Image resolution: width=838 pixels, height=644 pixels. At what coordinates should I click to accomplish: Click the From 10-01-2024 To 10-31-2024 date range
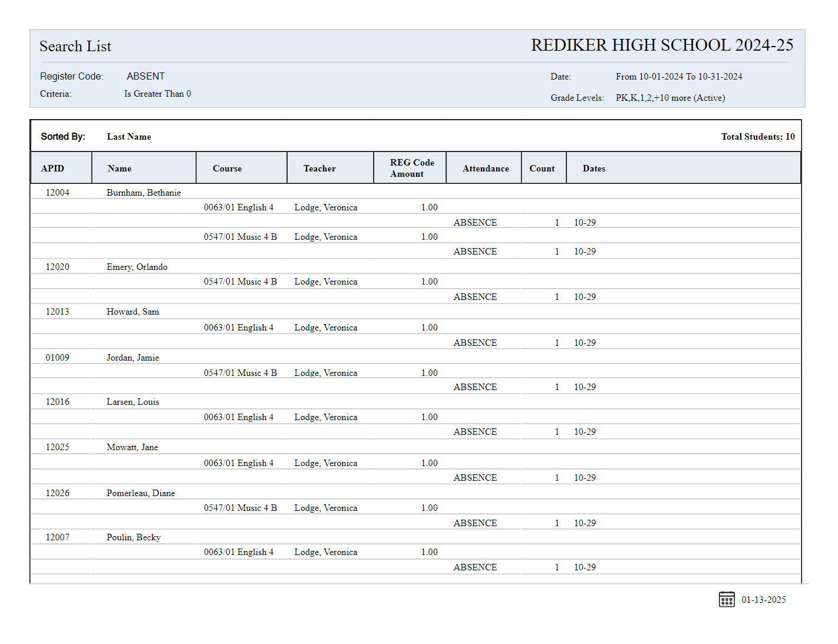[x=679, y=77]
